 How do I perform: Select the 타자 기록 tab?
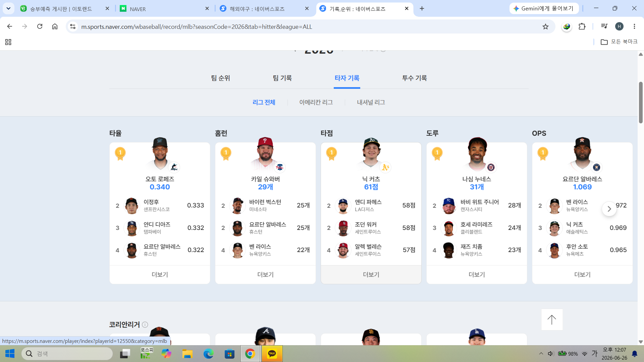click(x=347, y=78)
